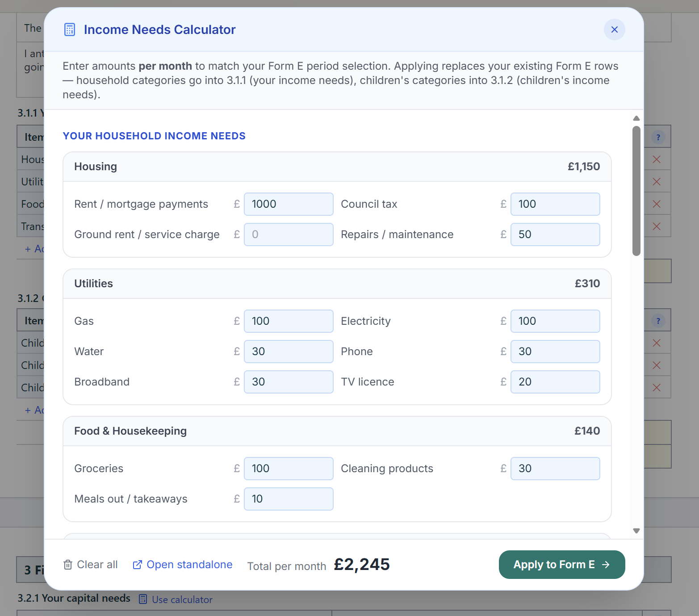Edit the Cleaning products amount field
Screen dimensions: 699x616
pos(555,469)
